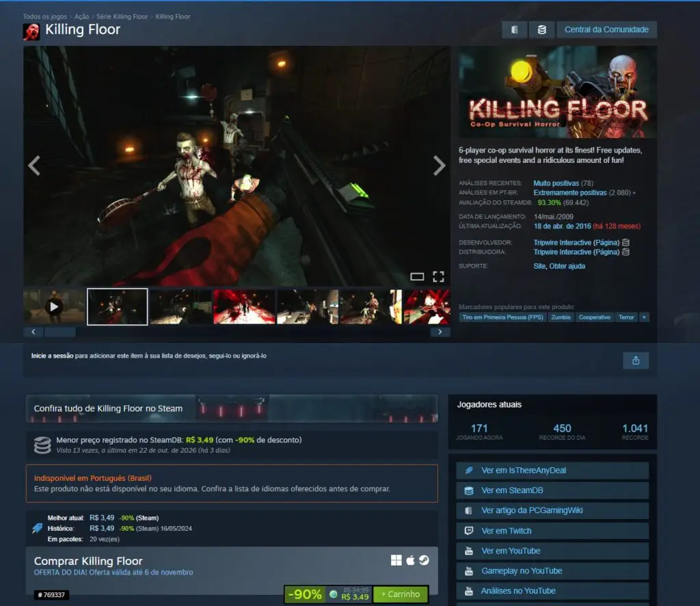Open 'Análises no YouTube'

coord(552,591)
